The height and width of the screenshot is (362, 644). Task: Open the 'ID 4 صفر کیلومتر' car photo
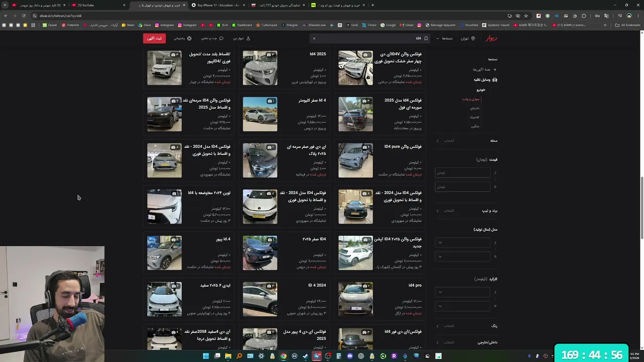click(260, 114)
